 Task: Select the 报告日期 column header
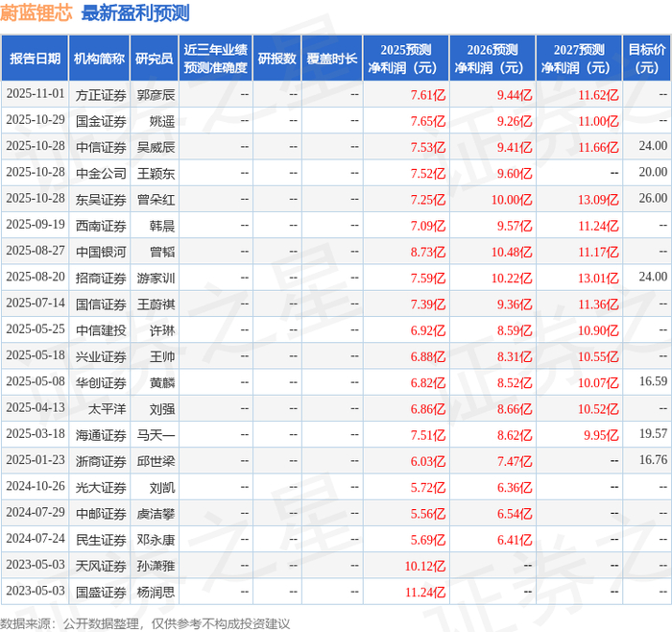(35, 59)
